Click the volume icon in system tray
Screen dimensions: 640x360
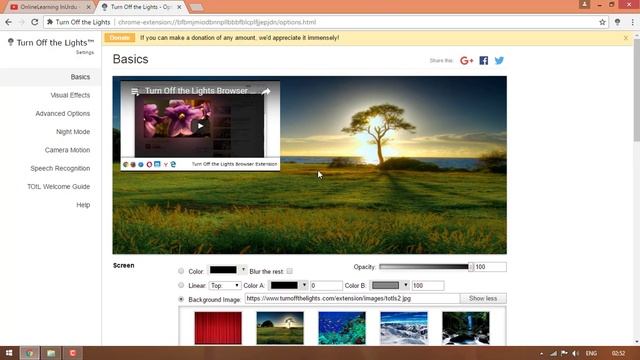tap(575, 353)
